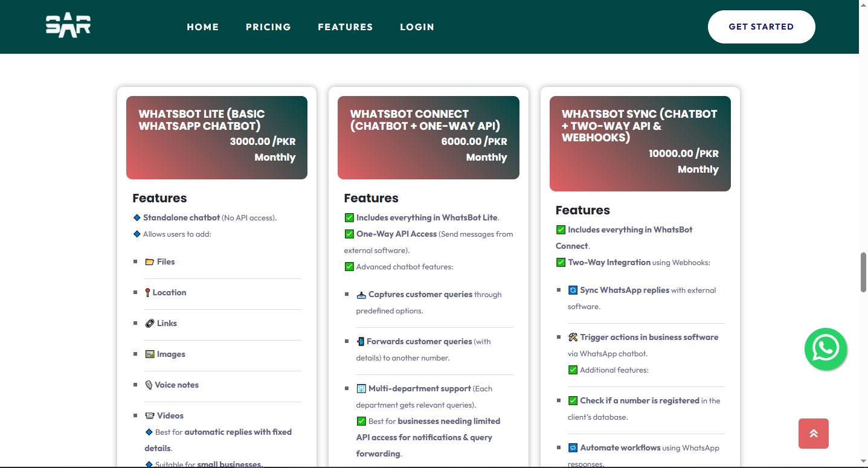Image resolution: width=868 pixels, height=468 pixels.
Task: Click the camera icon beside Videos
Action: pos(150,415)
